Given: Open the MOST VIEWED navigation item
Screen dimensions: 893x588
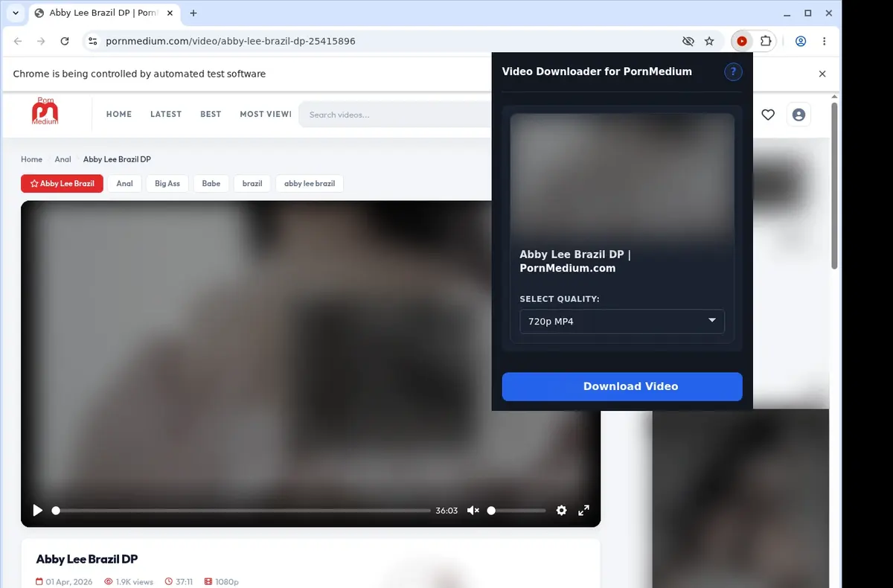Looking at the screenshot, I should tap(265, 114).
